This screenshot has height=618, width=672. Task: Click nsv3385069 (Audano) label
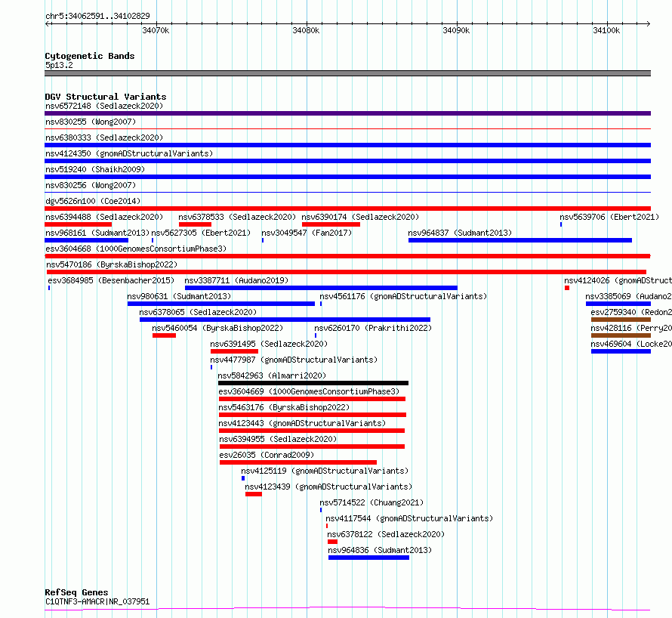pos(629,296)
